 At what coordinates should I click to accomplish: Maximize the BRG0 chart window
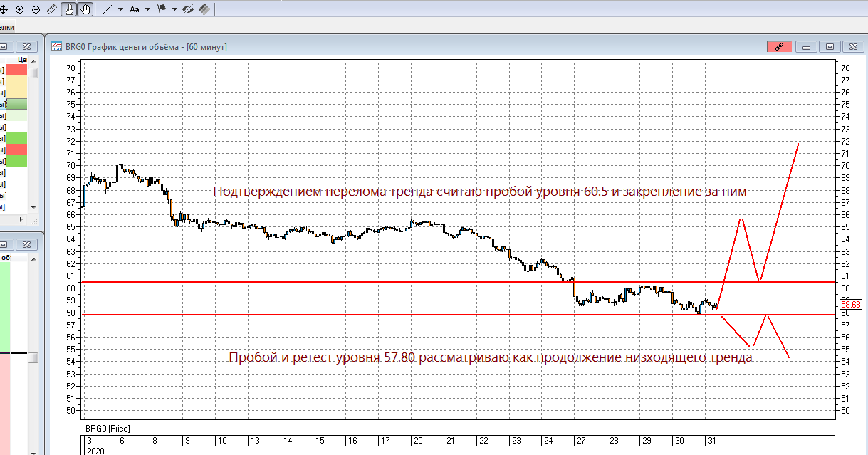click(x=830, y=46)
